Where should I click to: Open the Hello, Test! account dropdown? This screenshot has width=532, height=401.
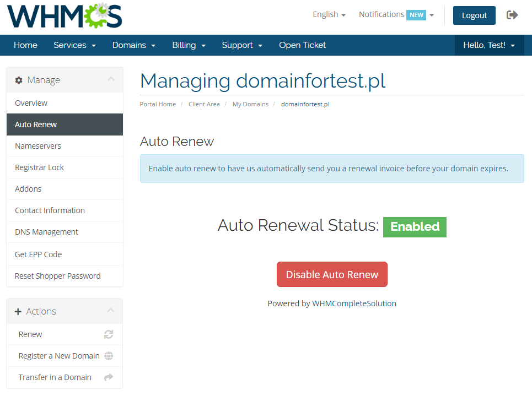coord(489,45)
